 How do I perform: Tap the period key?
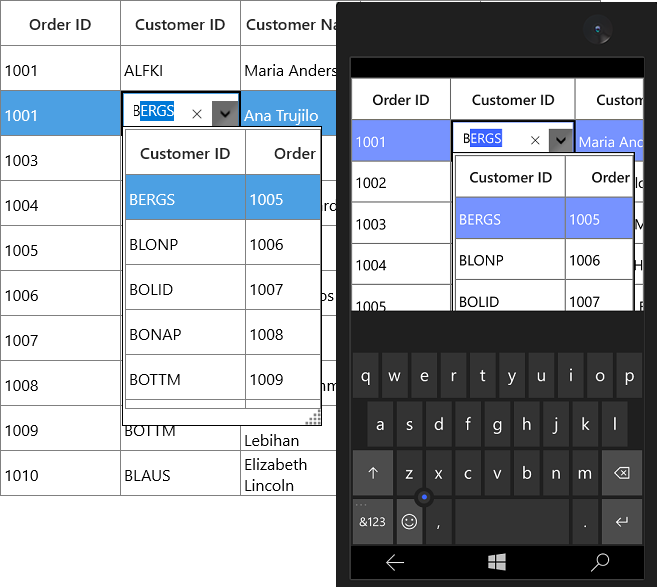[x=585, y=521]
